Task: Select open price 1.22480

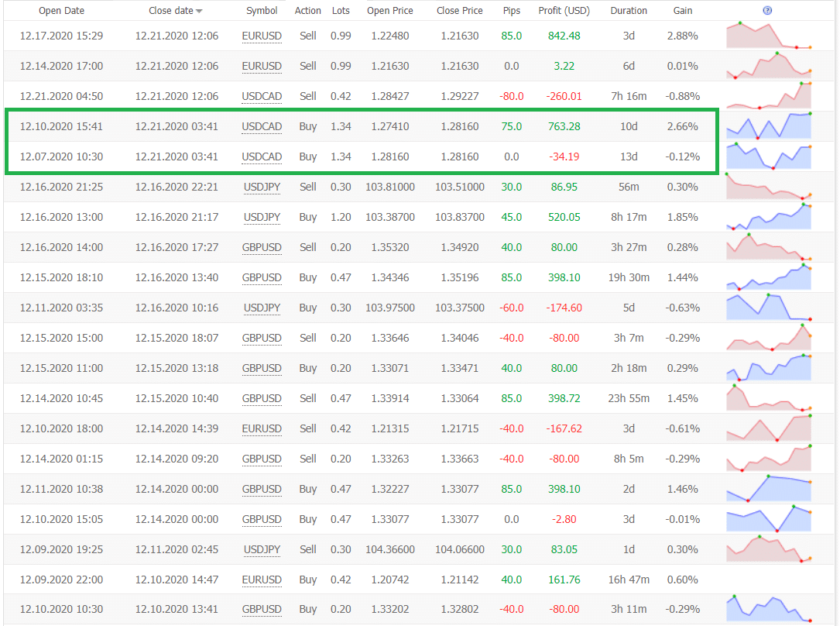Action: point(390,36)
